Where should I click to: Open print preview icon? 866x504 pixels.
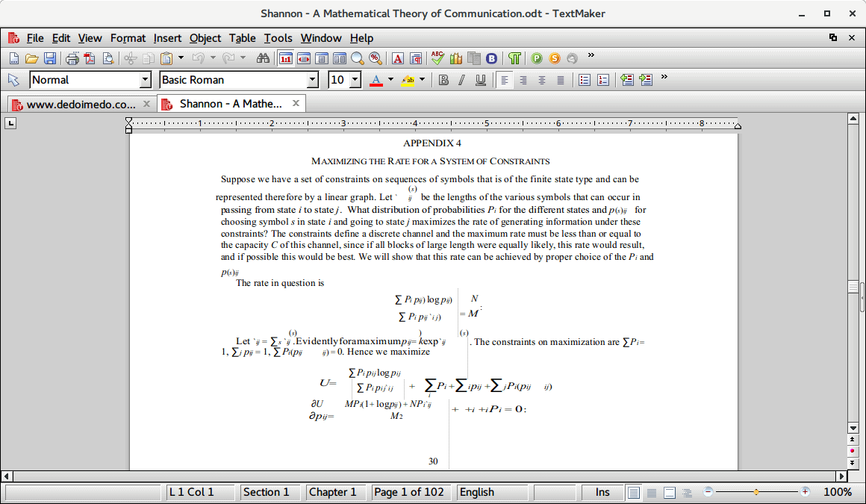point(108,58)
